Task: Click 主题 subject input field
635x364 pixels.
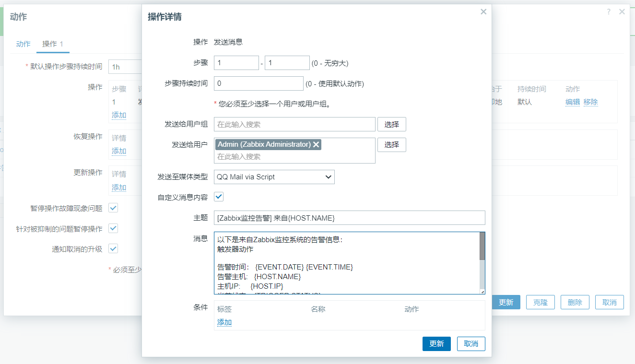Action: click(350, 218)
